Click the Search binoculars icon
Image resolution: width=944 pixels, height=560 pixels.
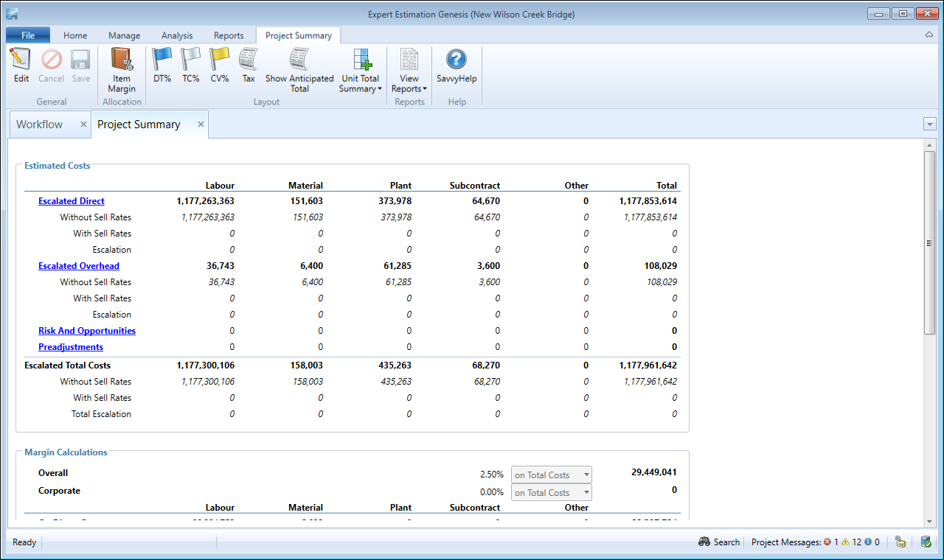point(705,542)
